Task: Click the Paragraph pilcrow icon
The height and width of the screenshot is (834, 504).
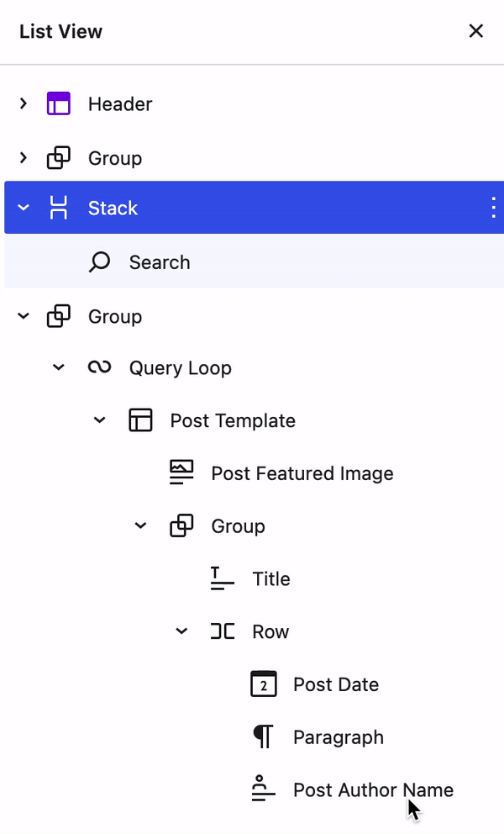Action: coord(263,737)
